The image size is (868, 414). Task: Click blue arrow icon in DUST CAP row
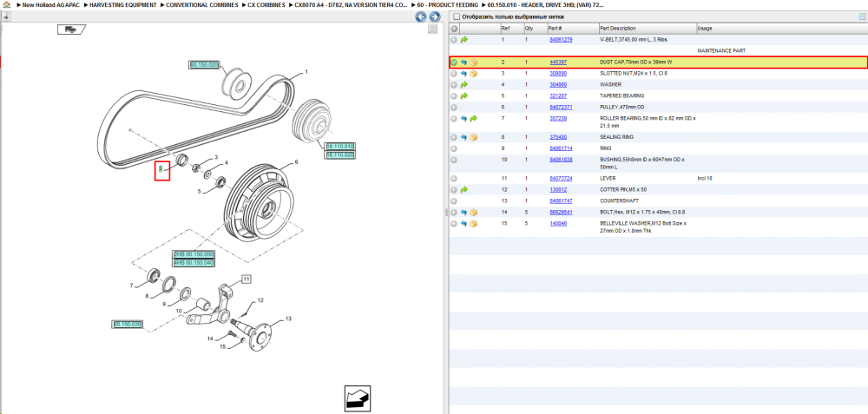464,62
